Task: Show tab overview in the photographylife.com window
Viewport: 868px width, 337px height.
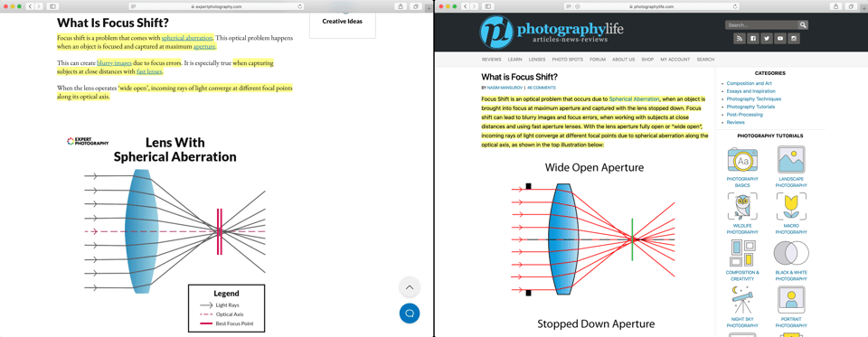Action: [852, 6]
